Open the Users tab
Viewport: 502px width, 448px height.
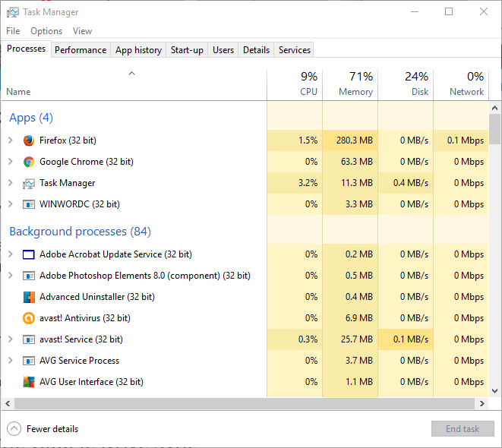pos(223,50)
